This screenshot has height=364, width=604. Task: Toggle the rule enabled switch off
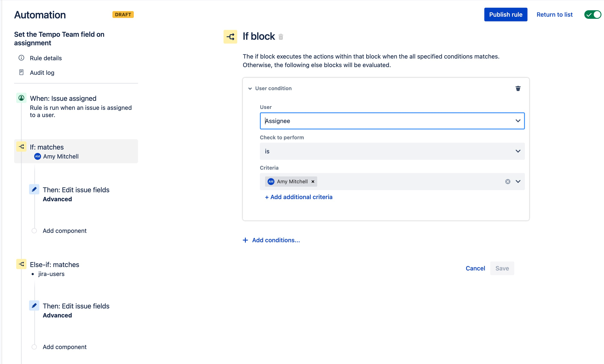pyautogui.click(x=592, y=15)
